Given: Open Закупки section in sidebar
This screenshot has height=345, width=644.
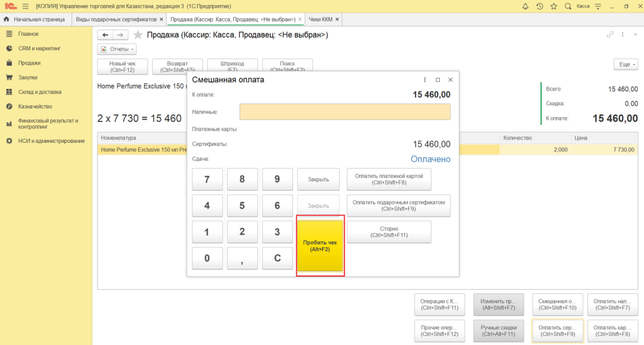Looking at the screenshot, I should pyautogui.click(x=28, y=77).
